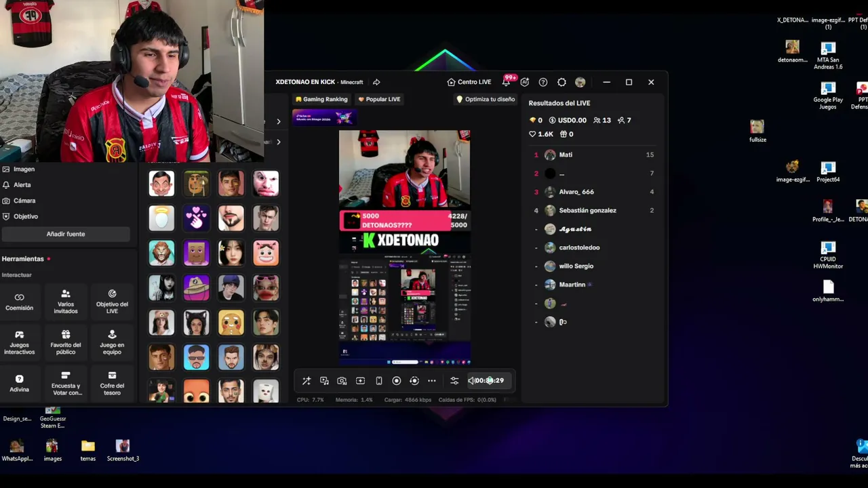Open the Adivina tool
868x488 pixels.
tap(19, 383)
